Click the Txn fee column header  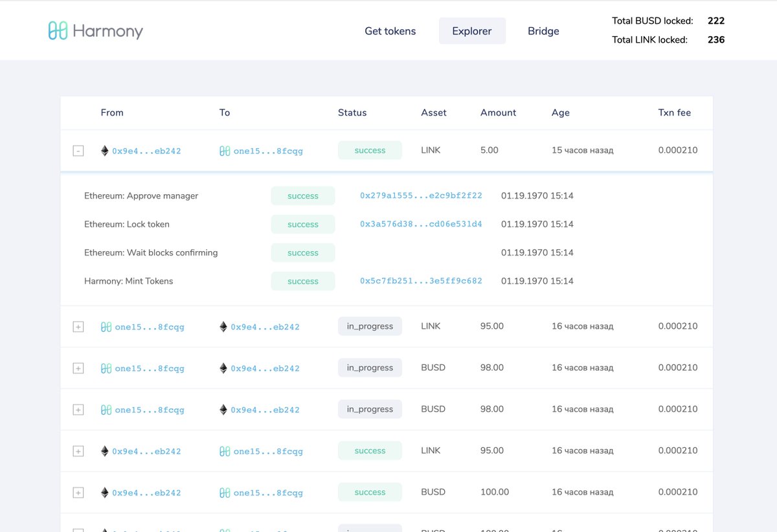pyautogui.click(x=675, y=113)
